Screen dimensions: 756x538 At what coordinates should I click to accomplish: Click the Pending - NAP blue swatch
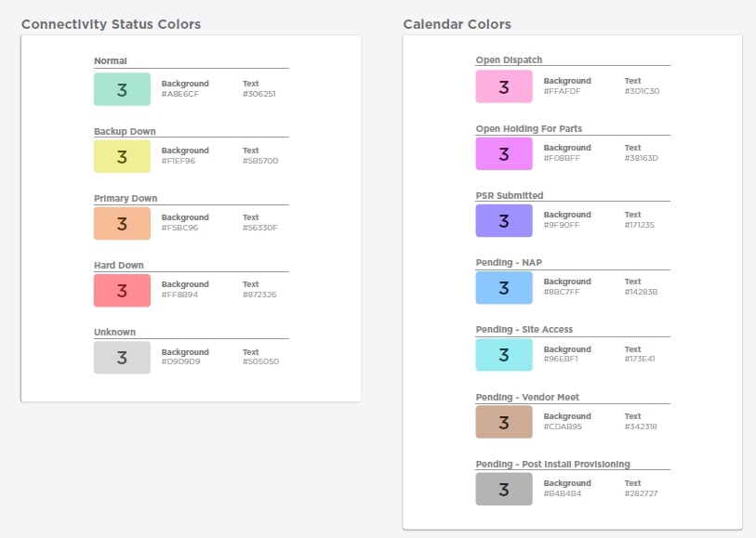click(x=504, y=287)
